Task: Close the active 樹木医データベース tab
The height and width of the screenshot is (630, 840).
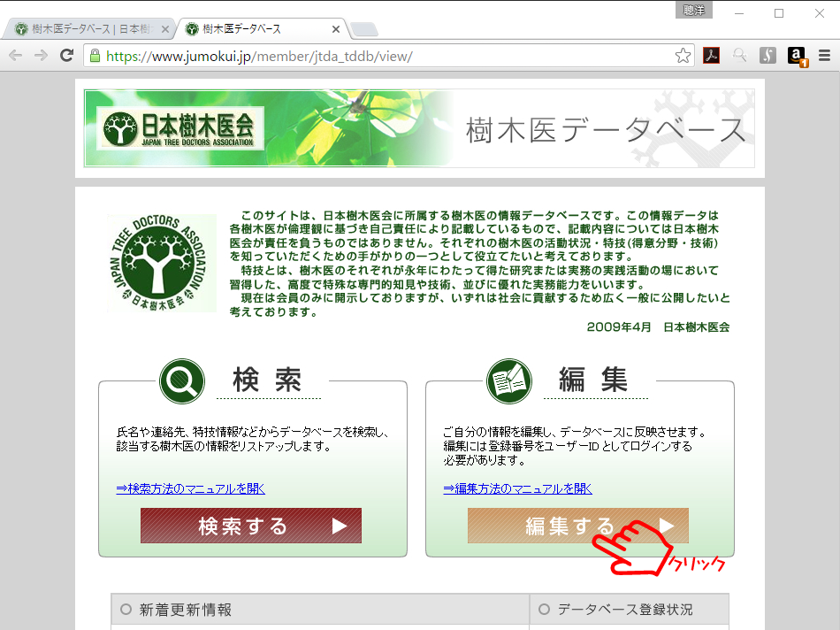Action: [336, 29]
